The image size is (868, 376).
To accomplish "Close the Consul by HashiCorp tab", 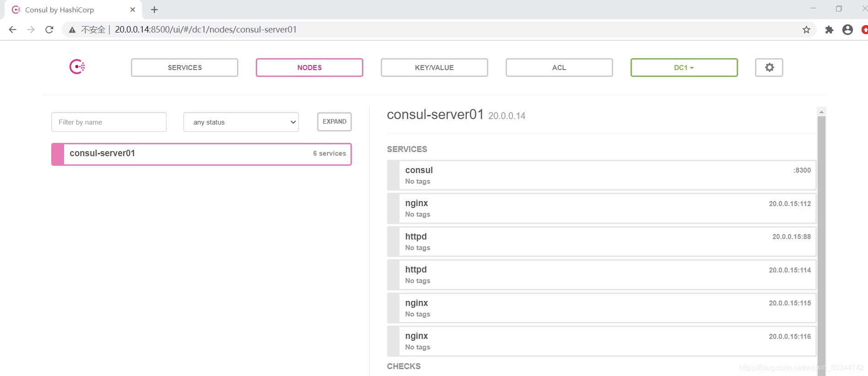I will (133, 10).
